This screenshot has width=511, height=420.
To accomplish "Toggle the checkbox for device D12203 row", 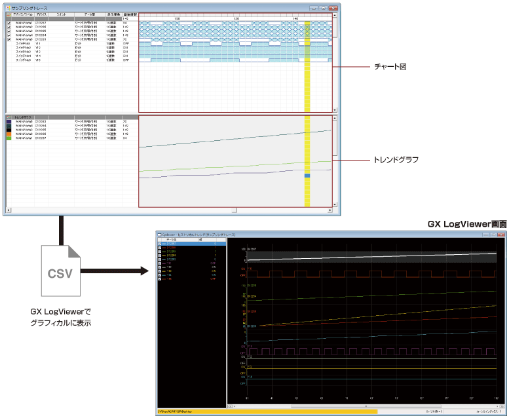I will (9, 39).
